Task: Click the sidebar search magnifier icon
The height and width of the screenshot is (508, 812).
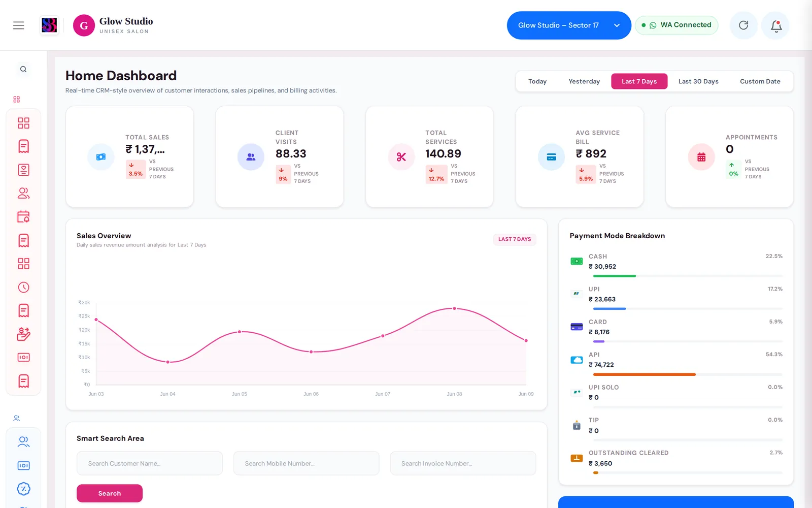Action: point(23,69)
